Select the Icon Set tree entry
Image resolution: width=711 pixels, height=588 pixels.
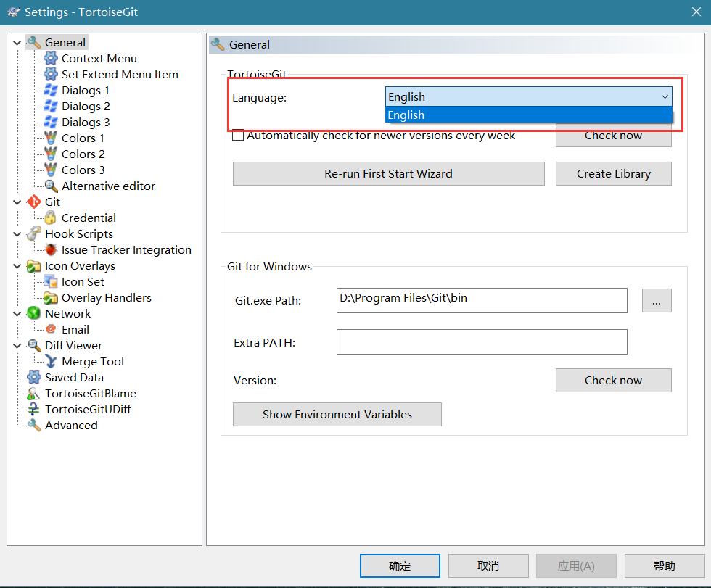pos(83,282)
